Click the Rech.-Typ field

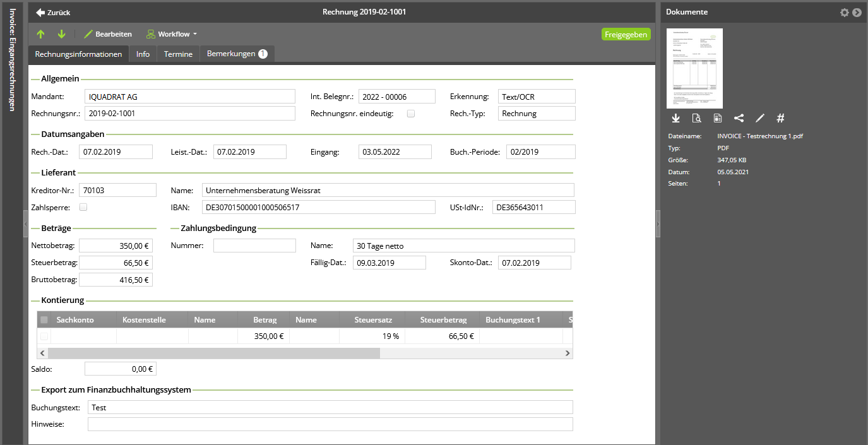(537, 114)
